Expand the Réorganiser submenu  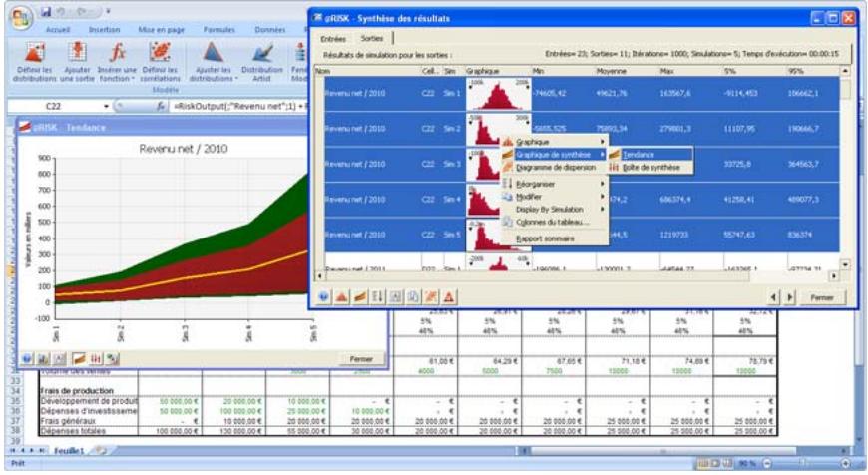tap(554, 183)
